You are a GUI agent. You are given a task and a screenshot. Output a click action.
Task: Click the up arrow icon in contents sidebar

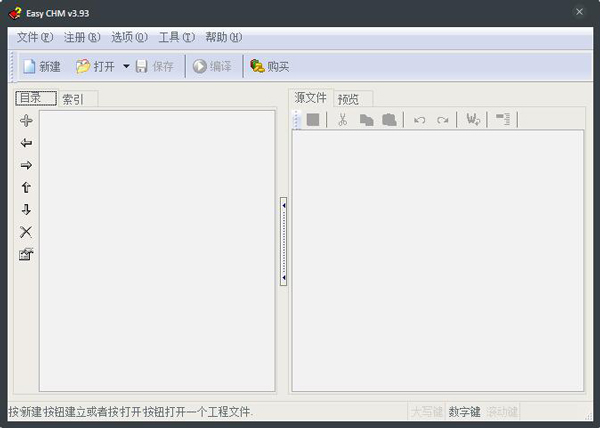(x=26, y=187)
